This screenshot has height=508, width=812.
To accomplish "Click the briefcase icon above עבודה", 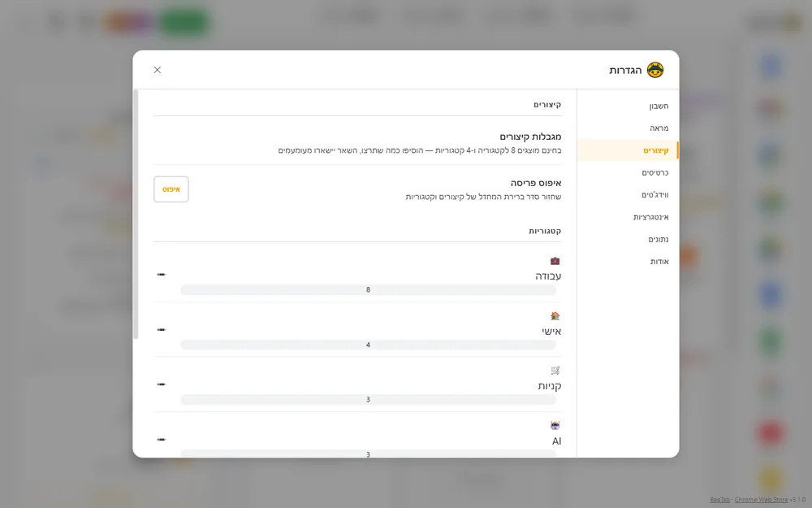I will [x=555, y=261].
